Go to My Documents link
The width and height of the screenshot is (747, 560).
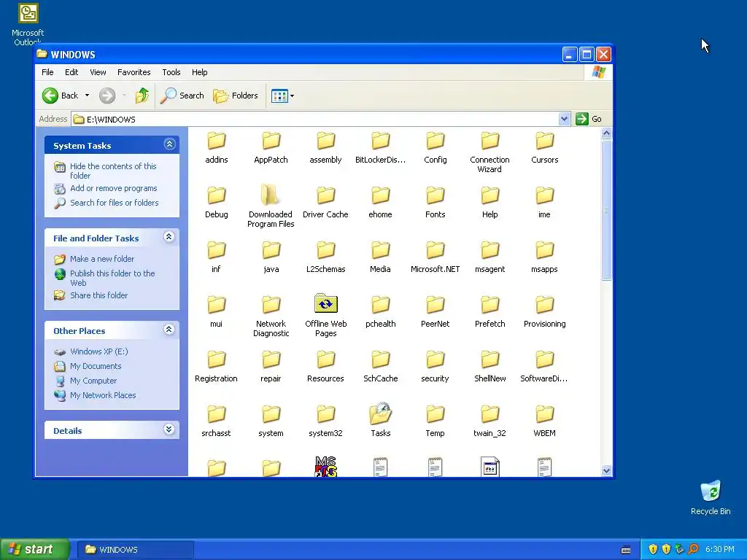pos(96,366)
